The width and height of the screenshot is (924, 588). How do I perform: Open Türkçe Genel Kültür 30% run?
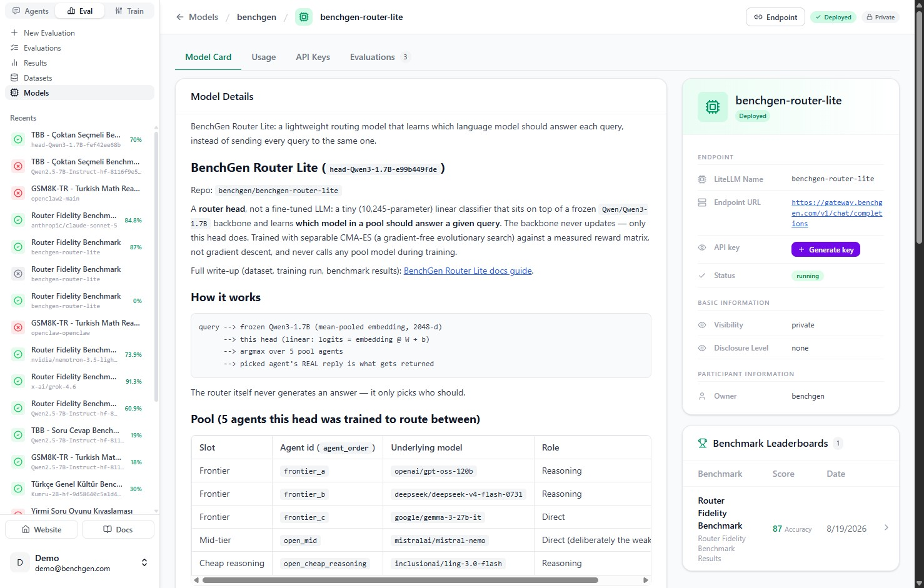click(x=79, y=489)
